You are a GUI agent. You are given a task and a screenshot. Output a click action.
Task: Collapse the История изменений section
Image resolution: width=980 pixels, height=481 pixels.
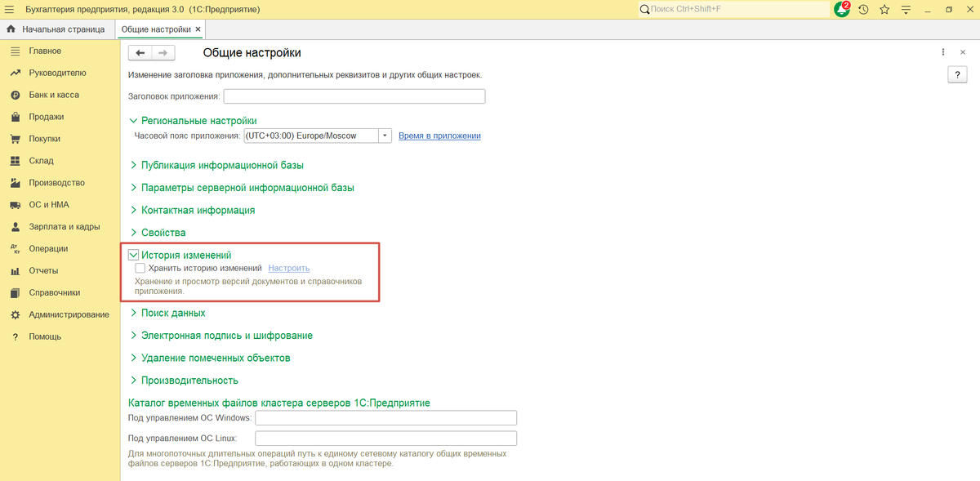pyautogui.click(x=134, y=256)
